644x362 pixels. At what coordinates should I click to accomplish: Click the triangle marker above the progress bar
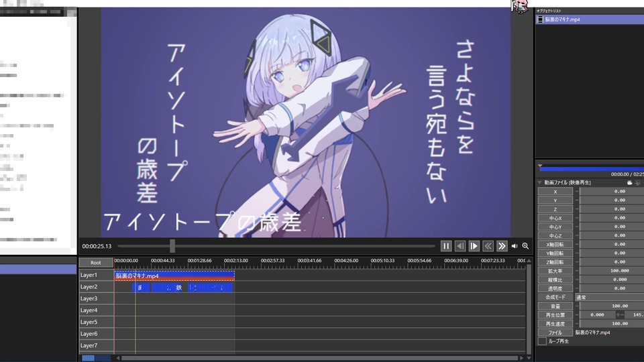click(x=540, y=166)
